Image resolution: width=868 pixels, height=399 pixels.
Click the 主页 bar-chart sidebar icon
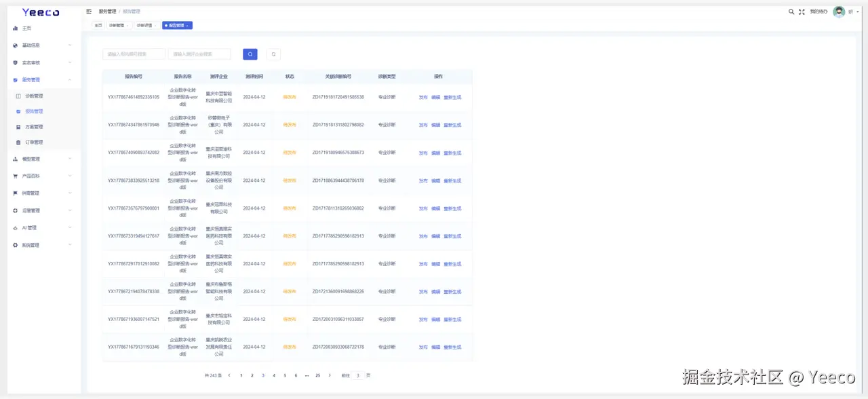click(16, 28)
